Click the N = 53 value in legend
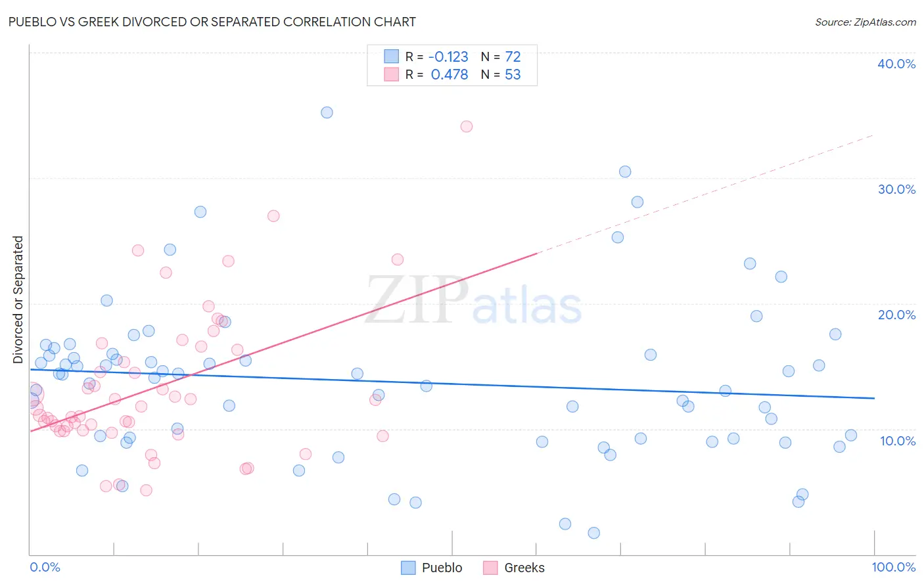This screenshot has width=924, height=586. 501,74
